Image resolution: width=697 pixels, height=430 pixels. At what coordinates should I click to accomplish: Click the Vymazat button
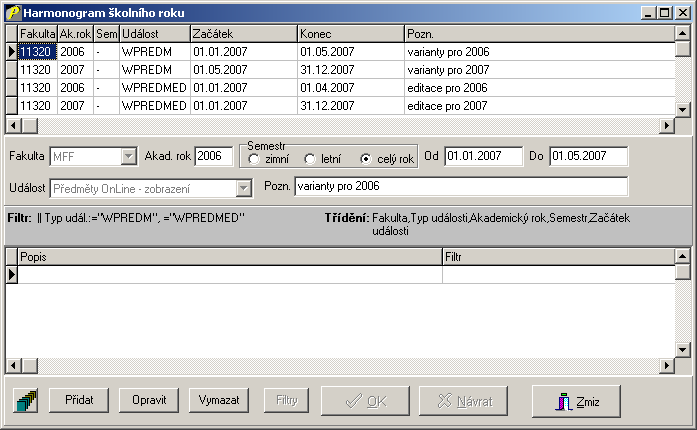[218, 400]
